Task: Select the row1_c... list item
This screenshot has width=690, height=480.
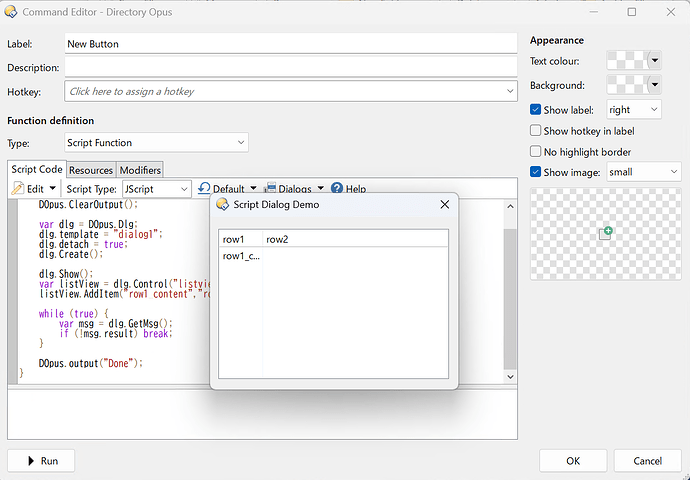Action: pyautogui.click(x=241, y=256)
